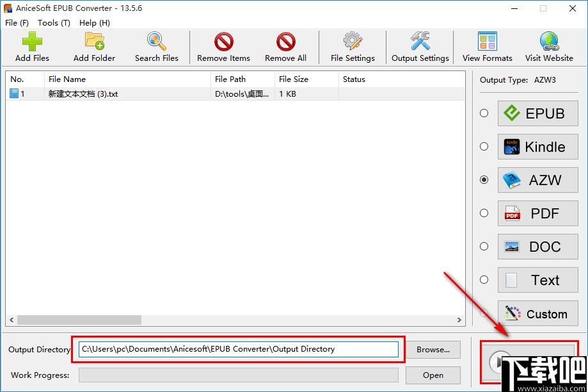Click the file icon in row 1

click(x=14, y=94)
